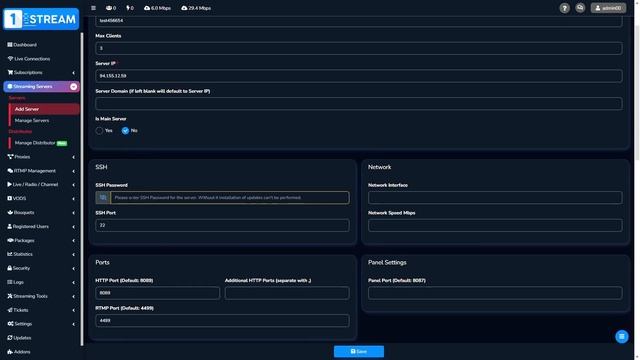The width and height of the screenshot is (640, 360).
Task: Select No for Is Main Server
Action: pos(125,131)
